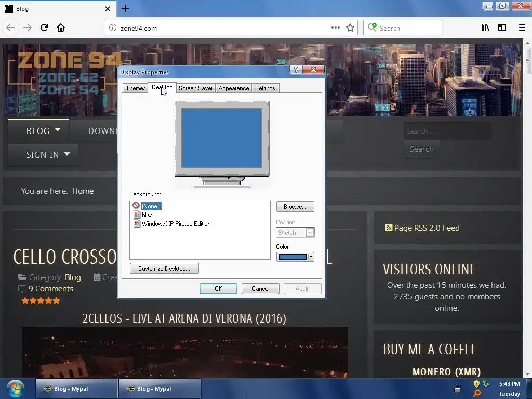
Task: Click the page scrollbar down arrow
Action: [527, 374]
